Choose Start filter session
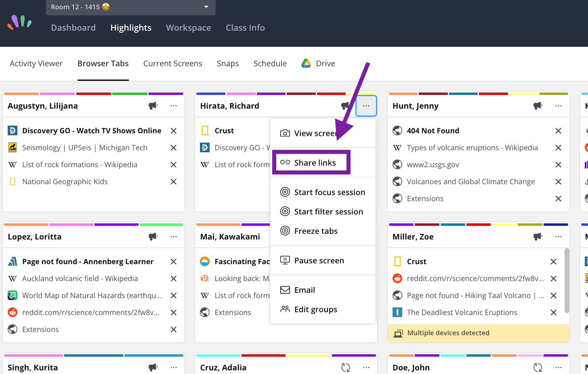This screenshot has height=374, width=588. pos(323,212)
